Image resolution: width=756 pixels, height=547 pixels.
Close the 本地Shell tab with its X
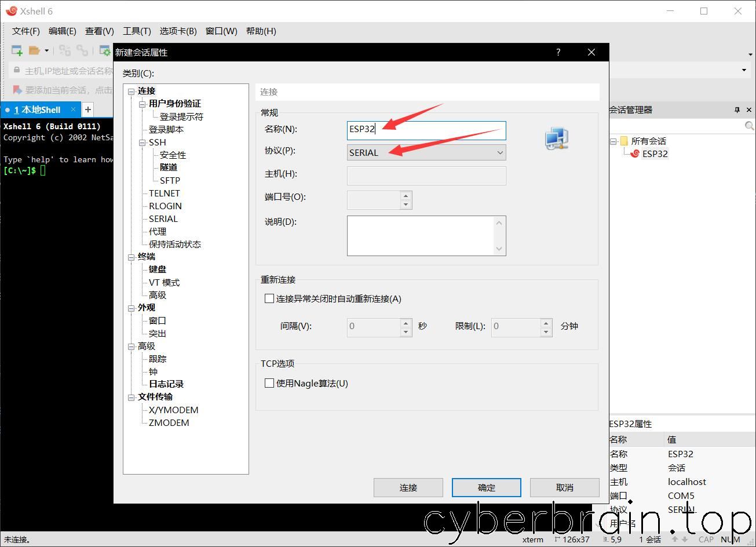(74, 109)
